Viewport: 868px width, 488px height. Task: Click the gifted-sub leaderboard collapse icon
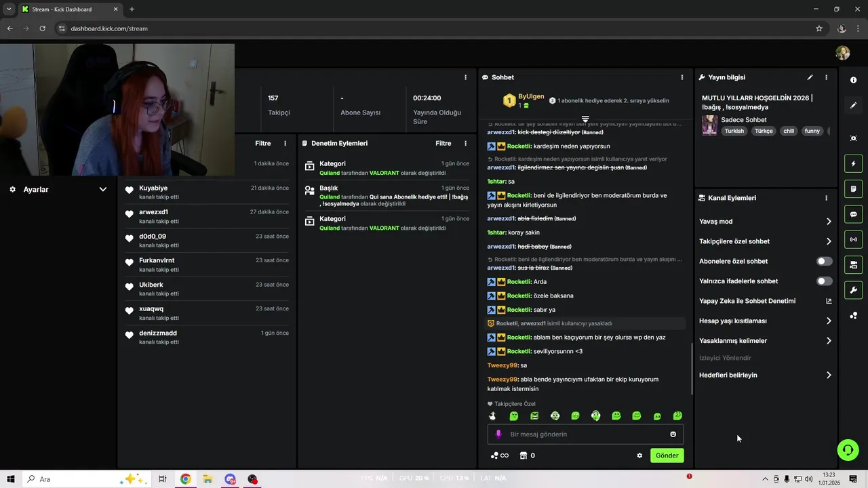click(585, 119)
